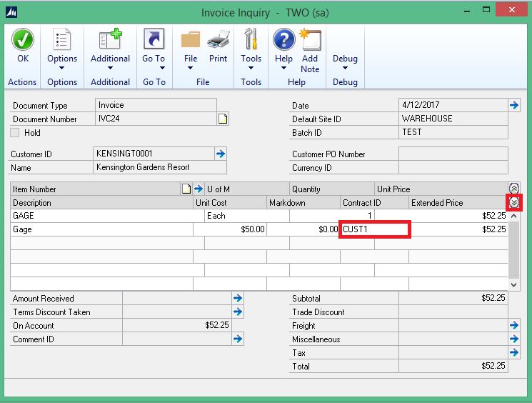Toggle the Hold checkbox

point(14,132)
